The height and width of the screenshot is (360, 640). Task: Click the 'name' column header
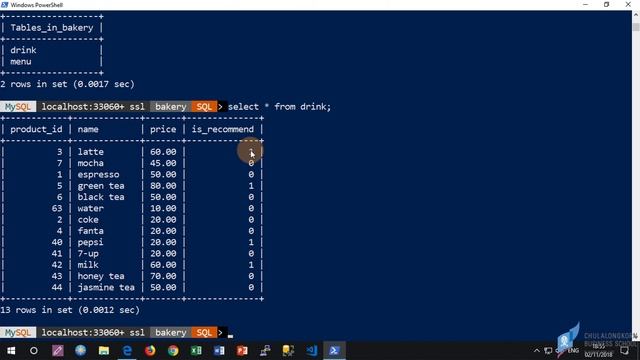(88, 129)
